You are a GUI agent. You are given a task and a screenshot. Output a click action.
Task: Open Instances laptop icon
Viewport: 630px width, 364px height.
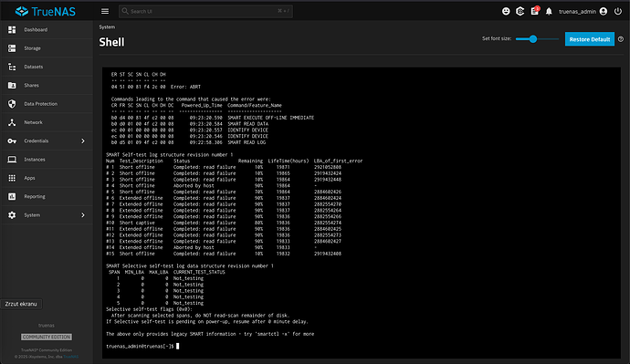pos(12,160)
